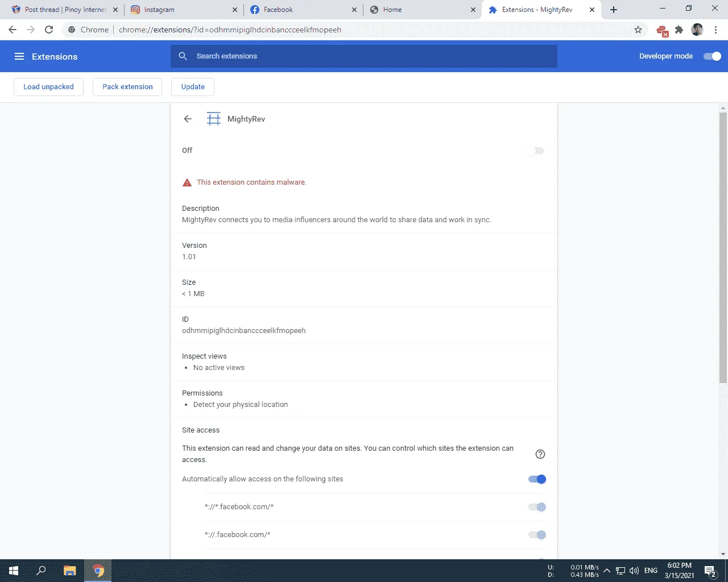Go forward in browser history
This screenshot has height=582, width=728.
tap(31, 30)
